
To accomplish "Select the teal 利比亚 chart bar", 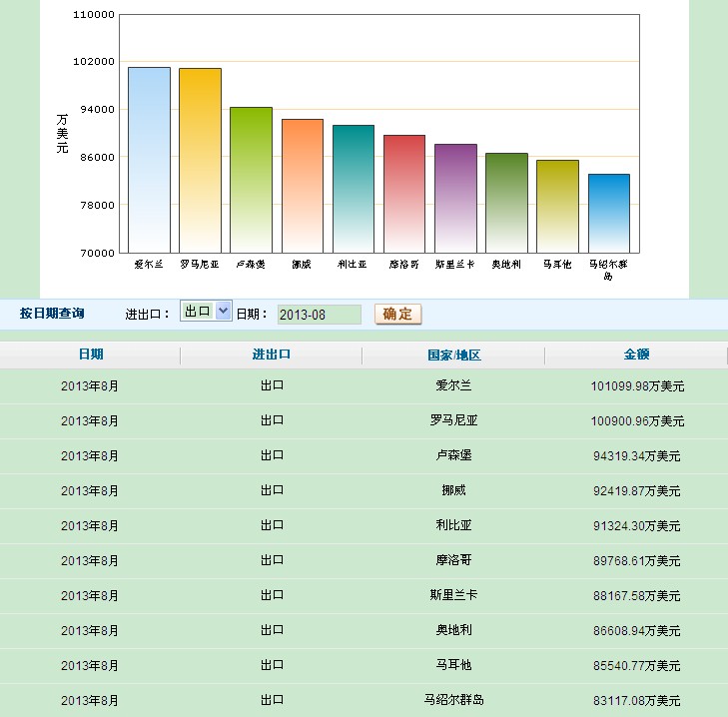I will coord(354,189).
